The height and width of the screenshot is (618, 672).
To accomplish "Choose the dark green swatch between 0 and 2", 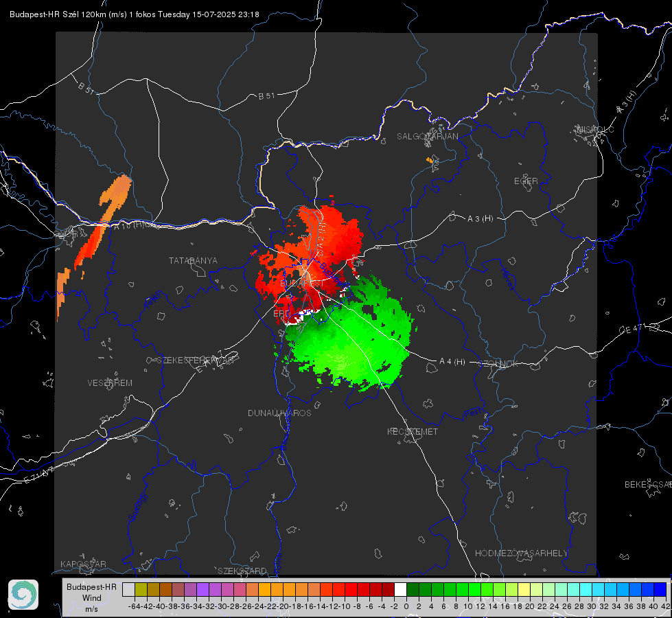I will coord(413,589).
